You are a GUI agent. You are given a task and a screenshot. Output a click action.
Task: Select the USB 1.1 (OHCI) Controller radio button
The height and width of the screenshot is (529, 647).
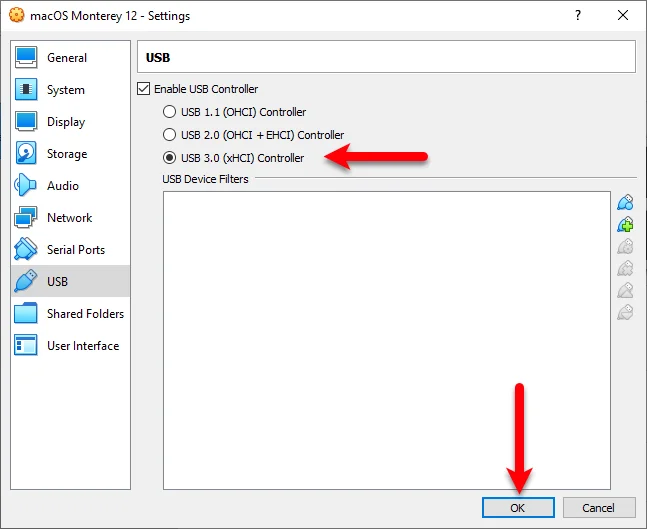click(x=169, y=112)
